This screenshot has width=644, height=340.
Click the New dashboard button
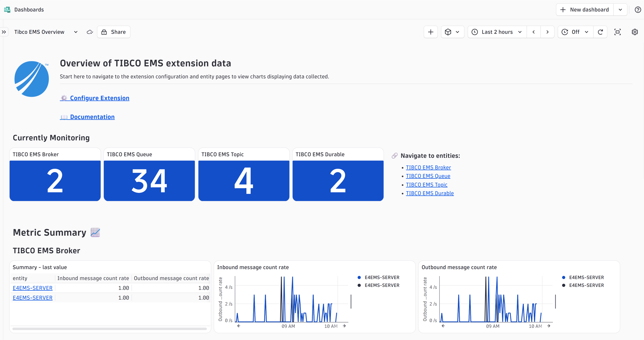(585, 9)
